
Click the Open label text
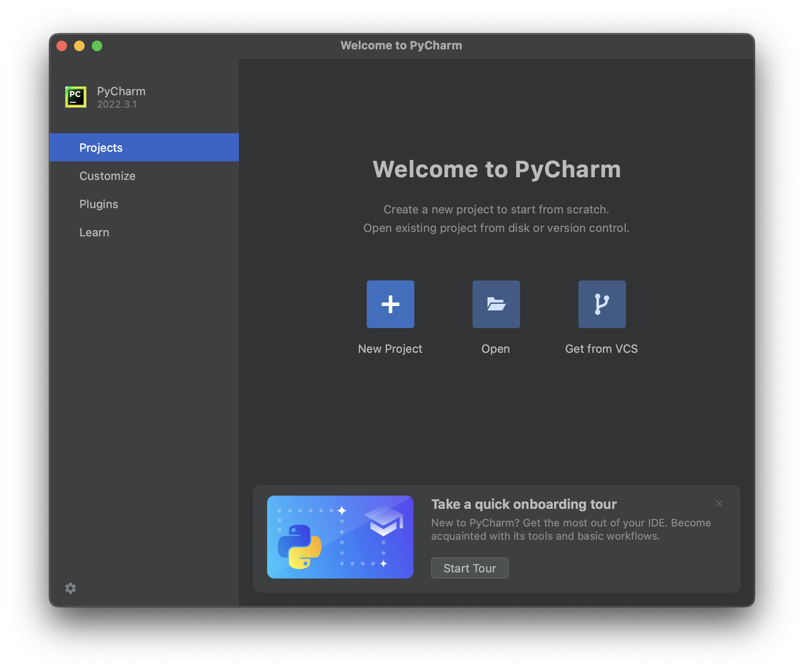[x=495, y=349]
